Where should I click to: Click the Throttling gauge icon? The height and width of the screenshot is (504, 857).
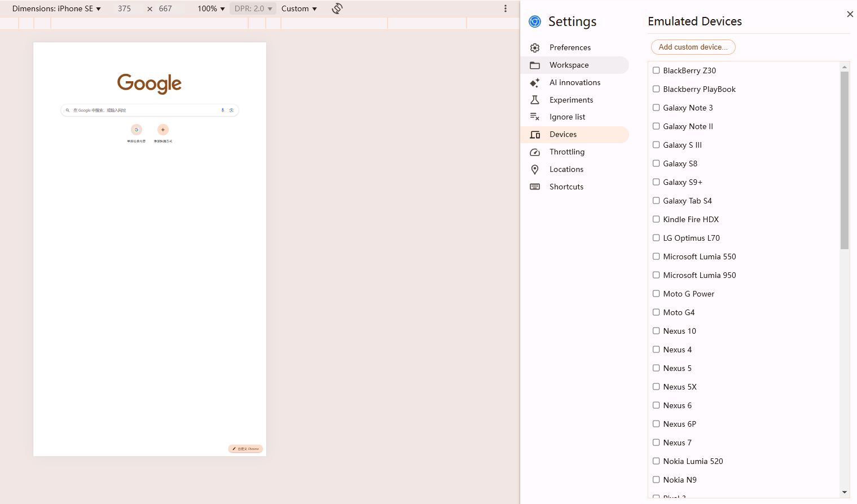(535, 152)
